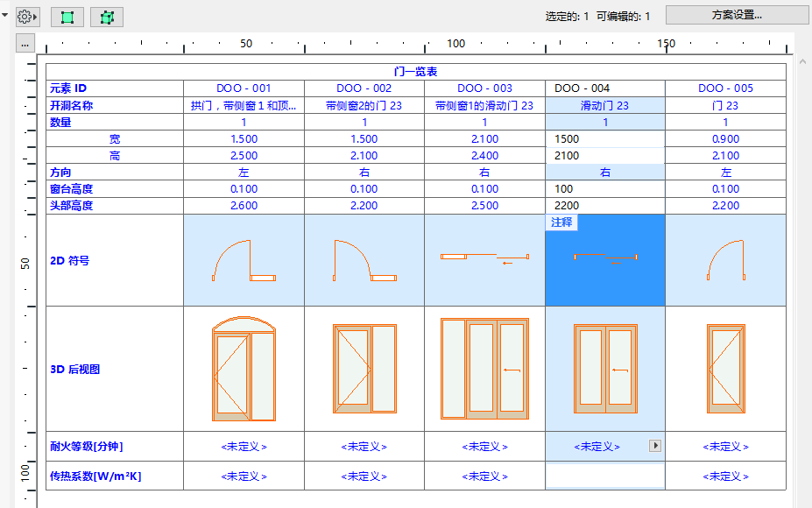Open the DOO - 001 element ID link

243,88
